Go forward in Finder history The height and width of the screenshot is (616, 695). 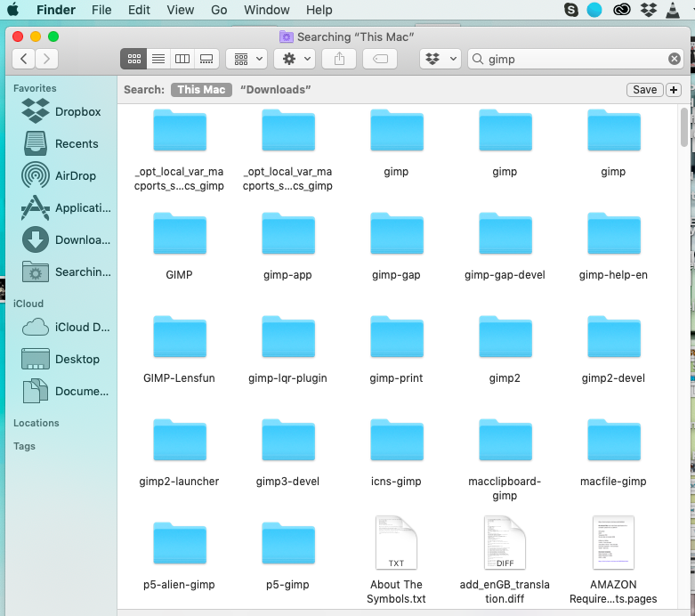[x=46, y=59]
